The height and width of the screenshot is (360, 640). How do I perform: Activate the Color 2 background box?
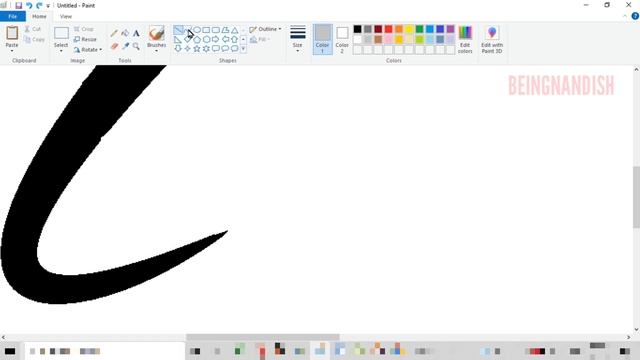[x=342, y=39]
